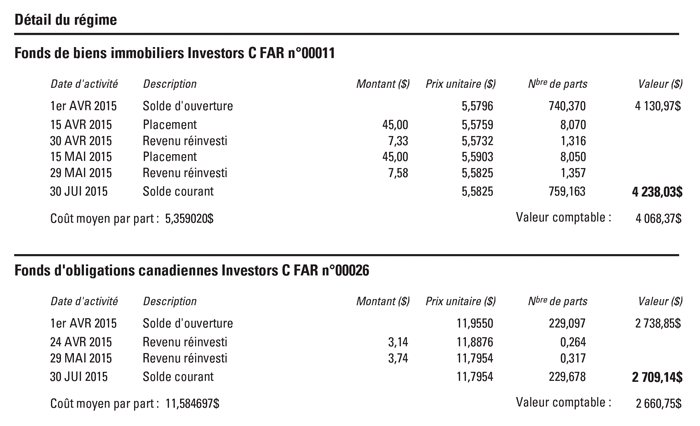Click the "Détail du régime" heading

tap(65, 20)
